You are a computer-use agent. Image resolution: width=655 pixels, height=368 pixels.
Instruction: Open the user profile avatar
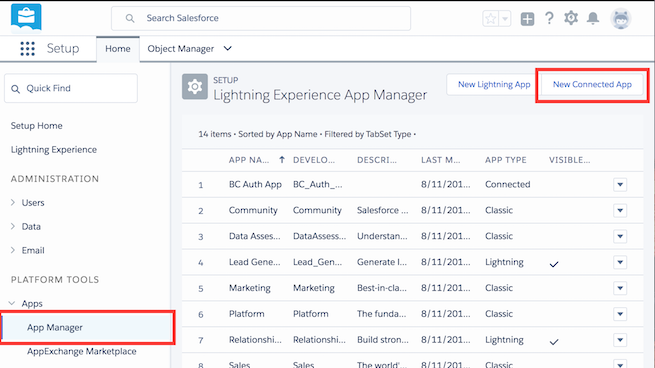coord(621,18)
